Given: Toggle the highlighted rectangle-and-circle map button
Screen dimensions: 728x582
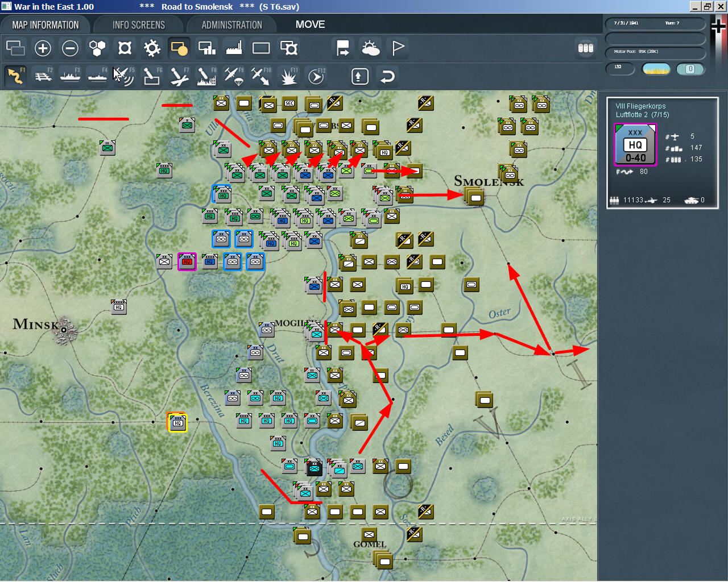Looking at the screenshot, I should pyautogui.click(x=179, y=48).
